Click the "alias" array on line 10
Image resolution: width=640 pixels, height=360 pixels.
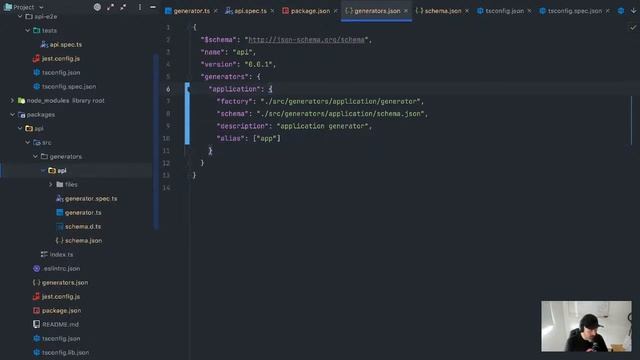(x=267, y=138)
